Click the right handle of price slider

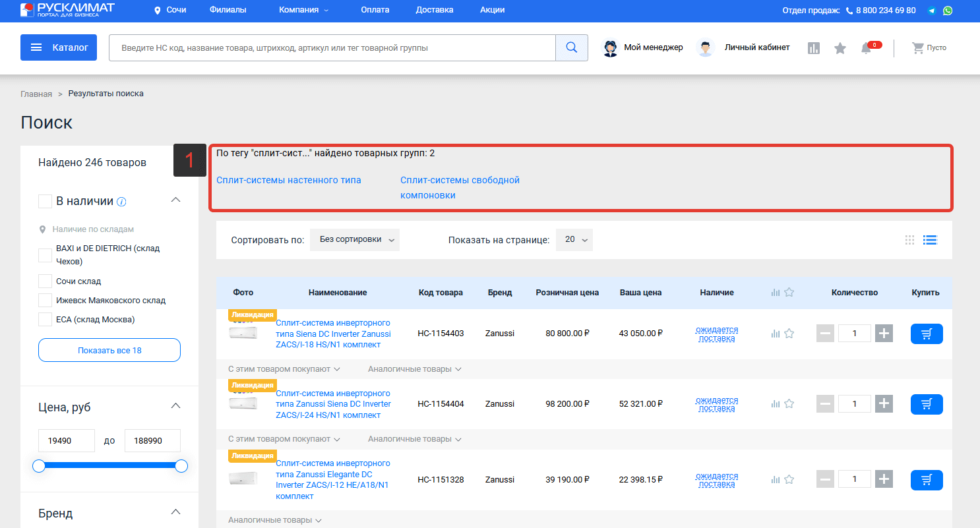click(181, 466)
